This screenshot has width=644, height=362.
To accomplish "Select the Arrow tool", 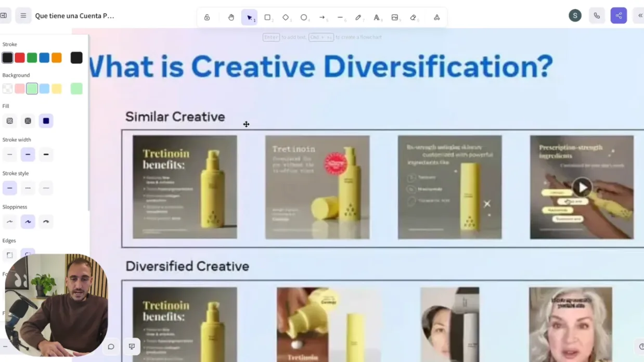I will (322, 17).
